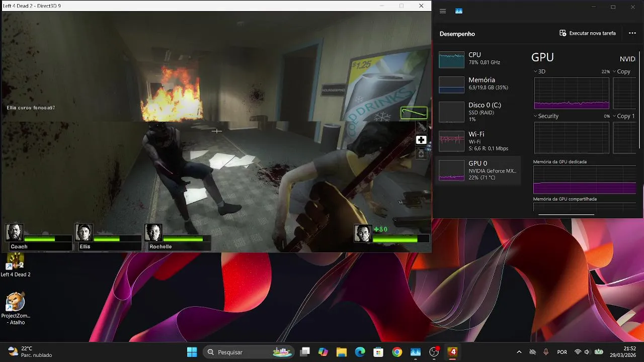Open the Security engine graph dropdown
This screenshot has height=362, width=644.
546,116
